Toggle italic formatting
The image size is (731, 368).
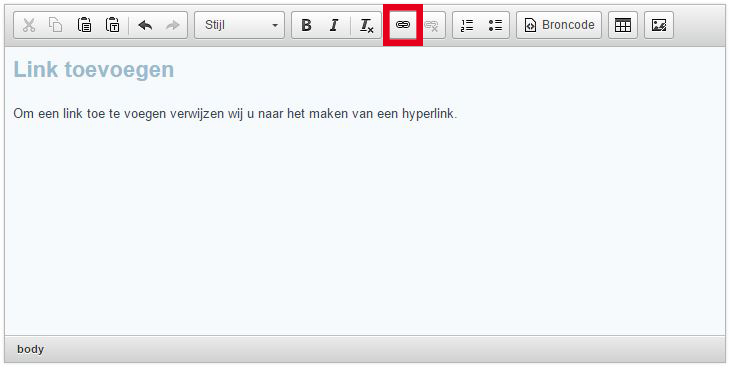click(334, 25)
